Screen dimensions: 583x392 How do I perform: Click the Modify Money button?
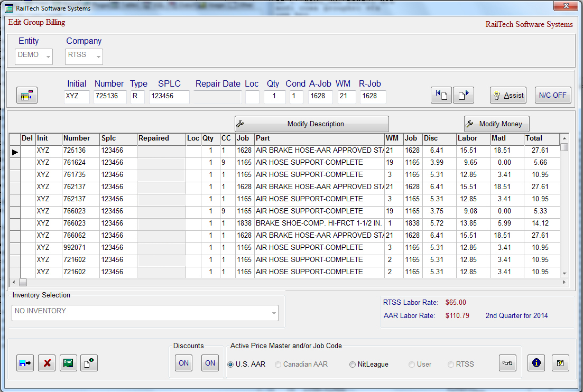click(496, 124)
